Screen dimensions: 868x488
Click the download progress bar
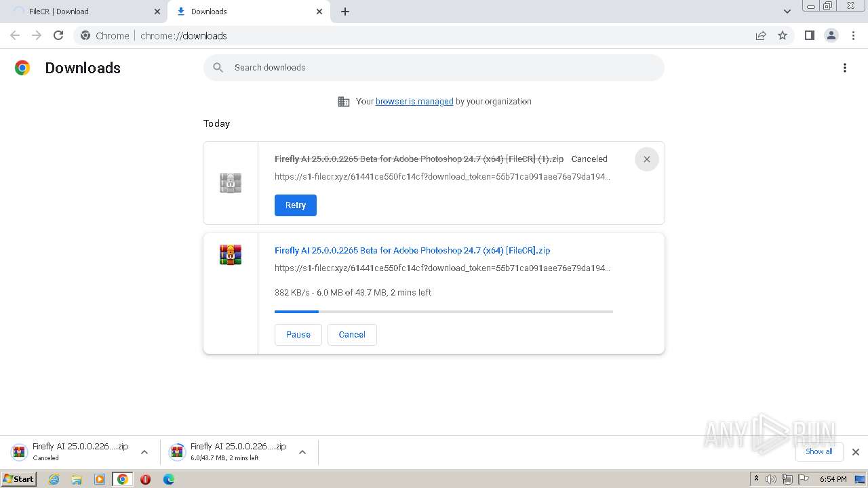pyautogui.click(x=443, y=312)
